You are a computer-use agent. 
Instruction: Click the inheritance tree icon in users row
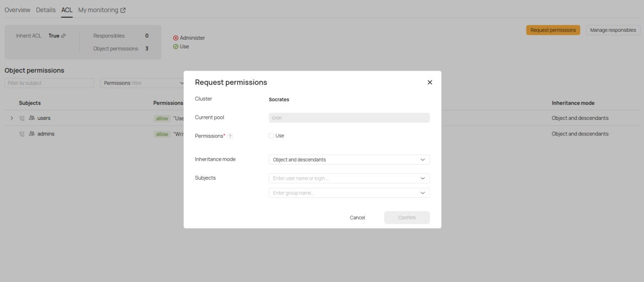(x=22, y=118)
